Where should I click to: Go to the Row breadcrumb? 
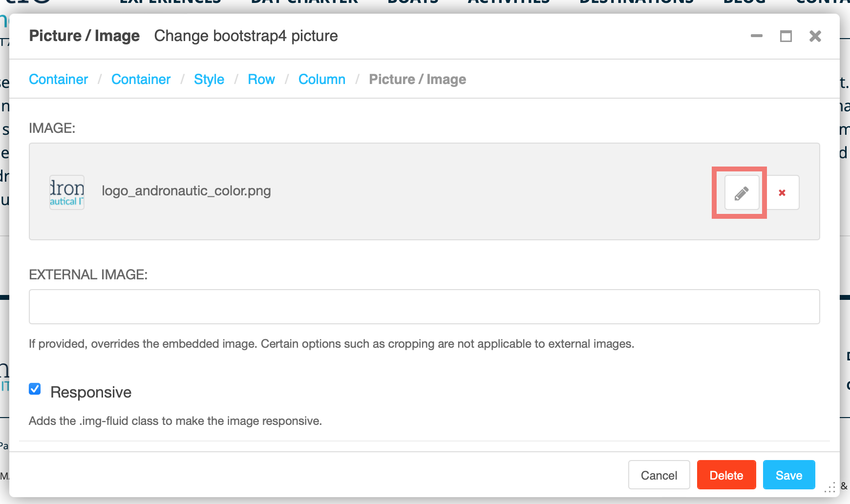point(261,79)
